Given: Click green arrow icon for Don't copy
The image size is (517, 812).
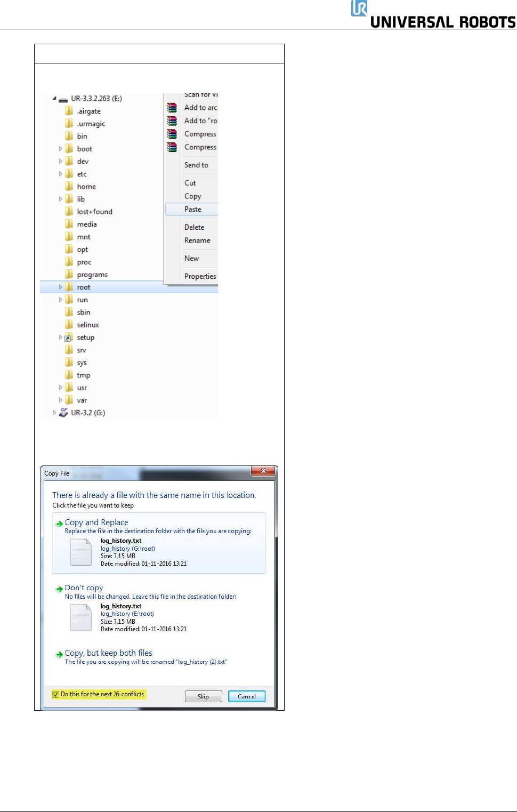Looking at the screenshot, I should [x=60, y=589].
